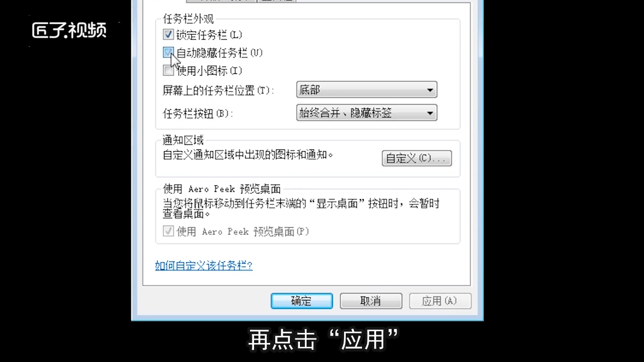Image resolution: width=644 pixels, height=362 pixels.
Task: Click the arrow on the 底部 dropdown
Action: point(430,90)
